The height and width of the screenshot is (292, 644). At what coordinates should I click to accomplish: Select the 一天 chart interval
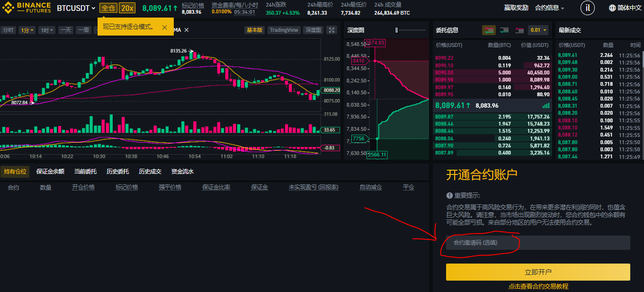point(66,30)
